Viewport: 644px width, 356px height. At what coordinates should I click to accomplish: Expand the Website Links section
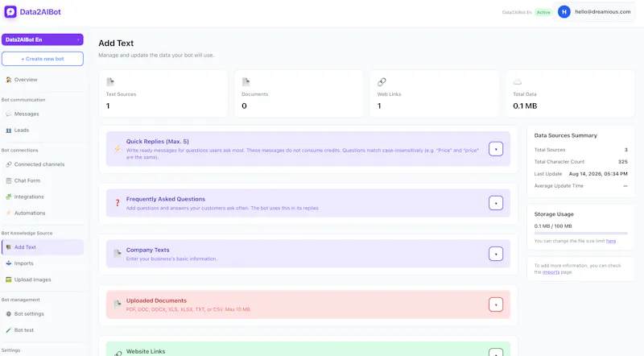pyautogui.click(x=496, y=352)
